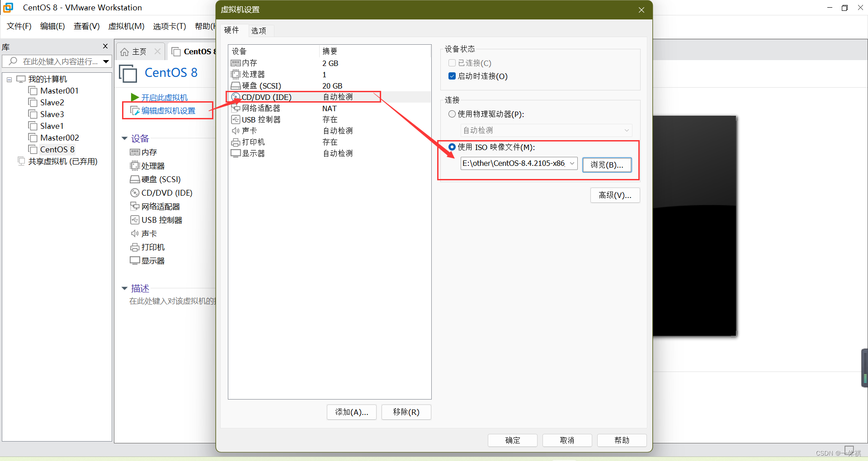This screenshot has height=461, width=868.
Task: Click the display icon in the dialog list
Action: pyautogui.click(x=236, y=153)
